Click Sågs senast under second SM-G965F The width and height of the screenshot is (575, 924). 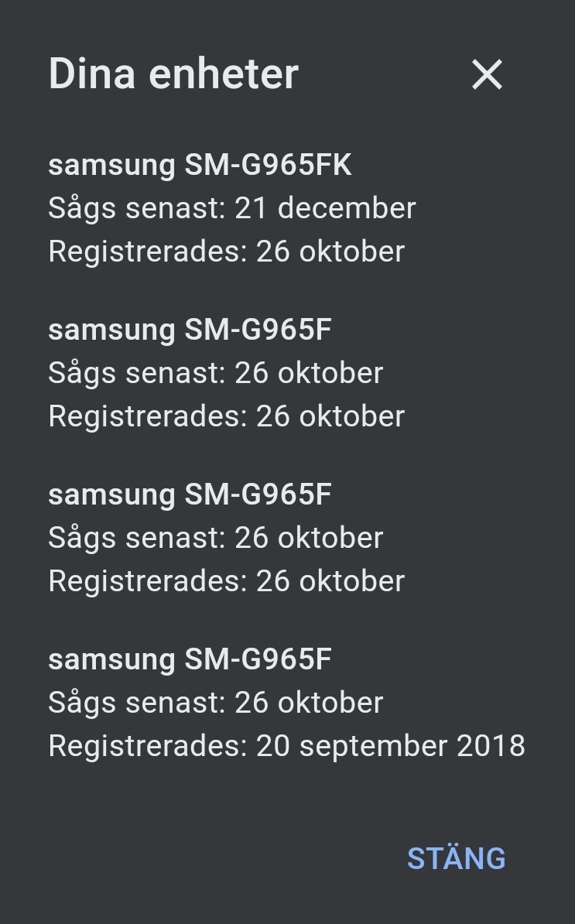click(x=215, y=537)
